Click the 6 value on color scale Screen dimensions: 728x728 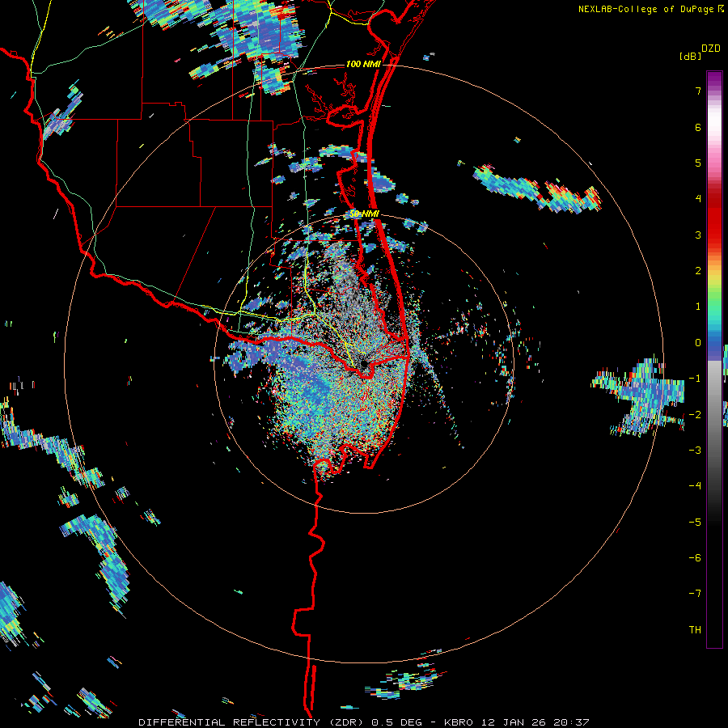(x=698, y=127)
